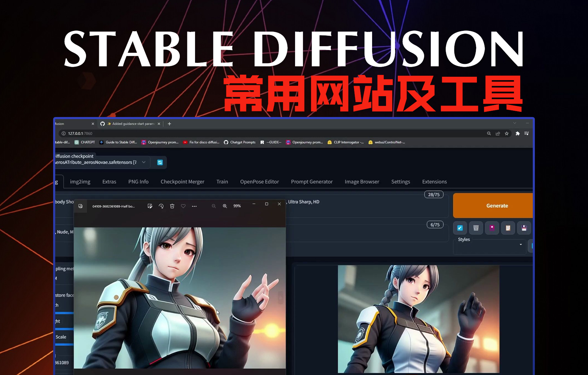The height and width of the screenshot is (375, 588).
Task: Click the blue arrow read-prompt icon
Action: (x=460, y=228)
